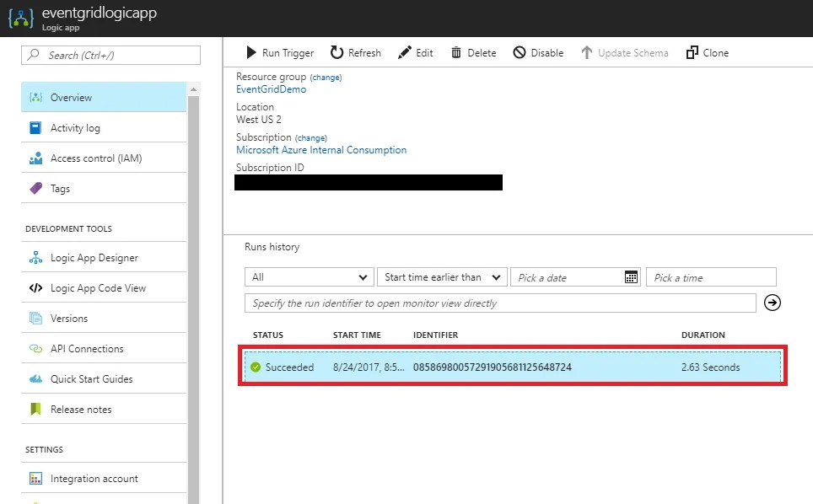Click the Release notes bookmark icon
This screenshot has width=813, height=504.
[35, 410]
